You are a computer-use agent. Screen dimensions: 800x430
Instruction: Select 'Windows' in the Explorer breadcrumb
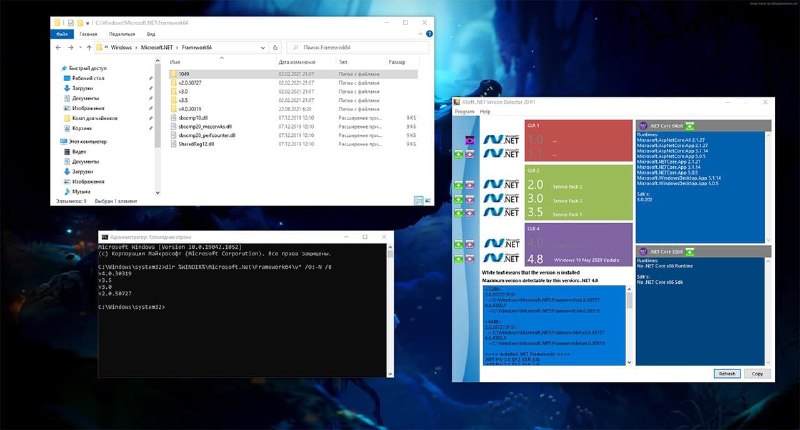pyautogui.click(x=121, y=47)
